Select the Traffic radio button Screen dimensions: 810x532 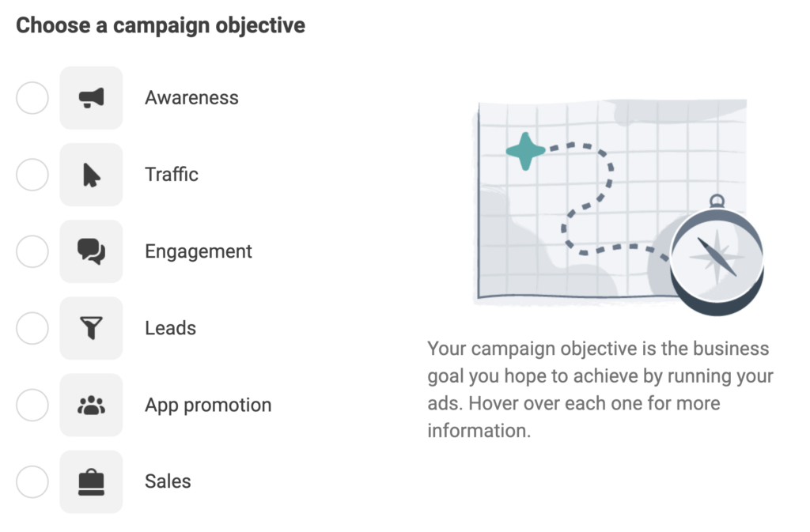point(32,175)
